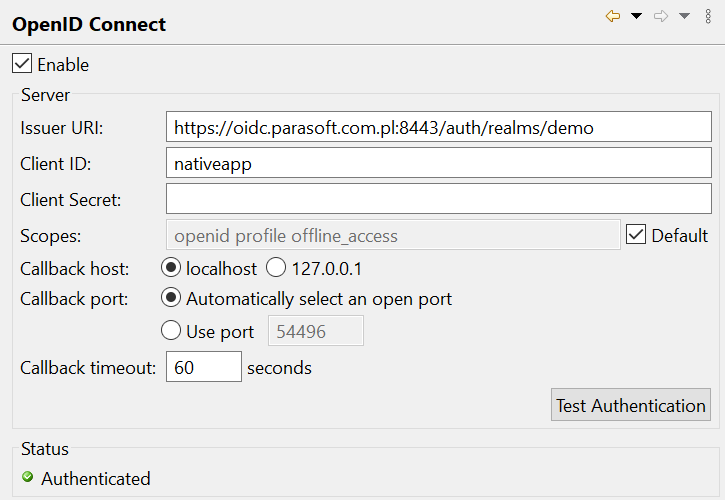Focus the Client ID field
This screenshot has width=725, height=500.
pyautogui.click(x=438, y=162)
